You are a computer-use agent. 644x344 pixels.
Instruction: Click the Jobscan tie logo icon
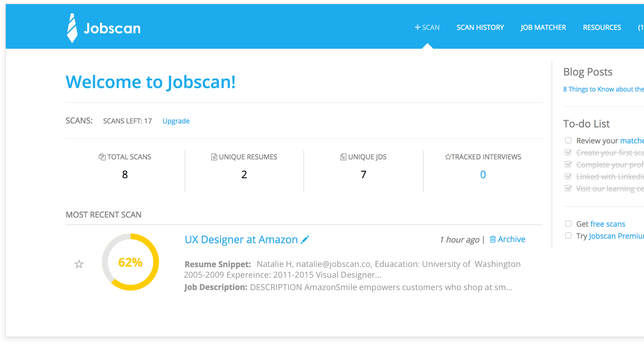tap(72, 28)
